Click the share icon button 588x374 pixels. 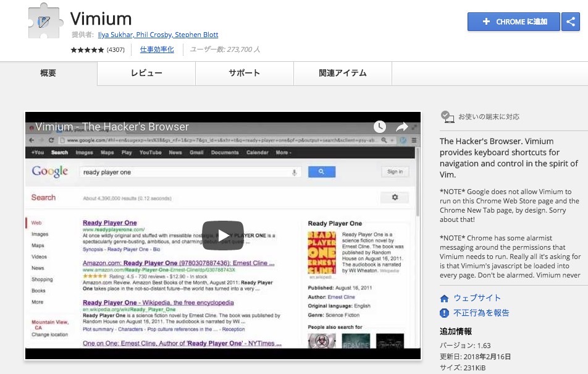point(571,22)
